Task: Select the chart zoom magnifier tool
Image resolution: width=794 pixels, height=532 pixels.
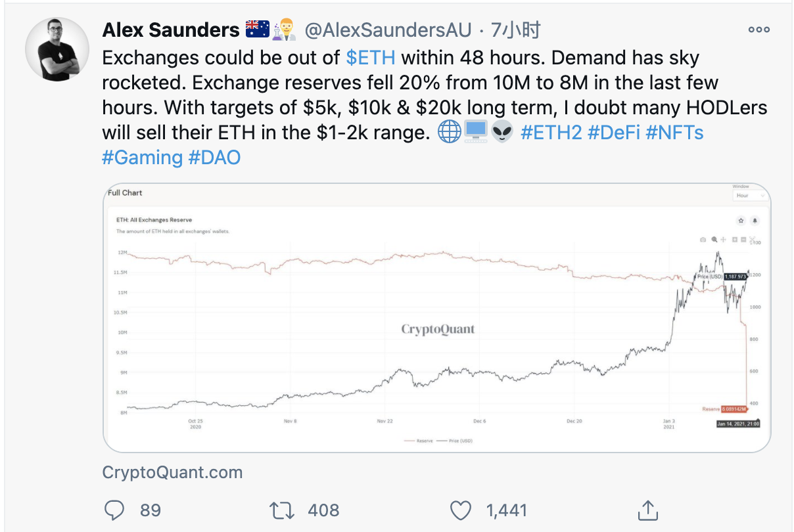Action: (x=714, y=240)
